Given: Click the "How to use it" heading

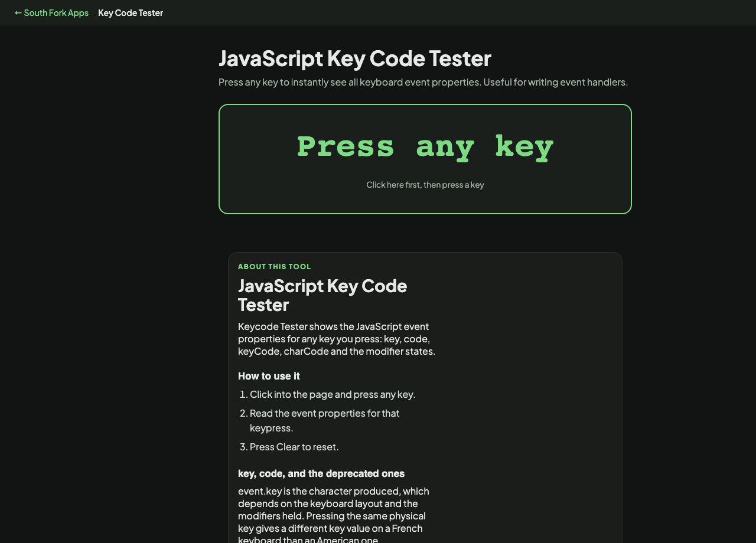Looking at the screenshot, I should (269, 376).
